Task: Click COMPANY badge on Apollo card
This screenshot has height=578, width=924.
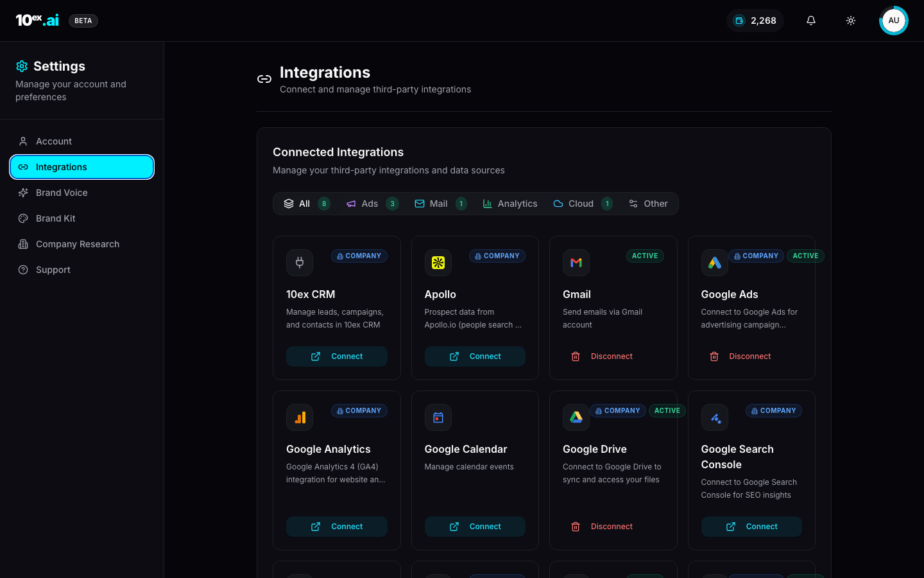Action: pos(497,256)
